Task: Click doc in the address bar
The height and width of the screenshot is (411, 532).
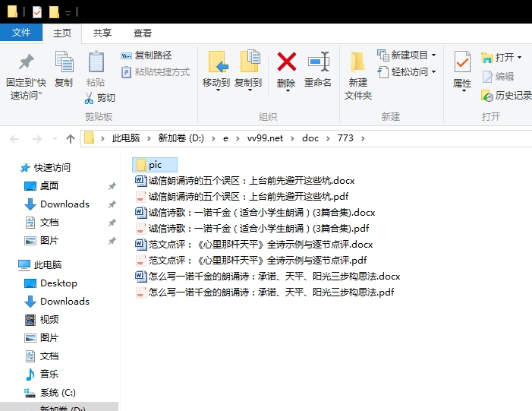Action: click(310, 138)
